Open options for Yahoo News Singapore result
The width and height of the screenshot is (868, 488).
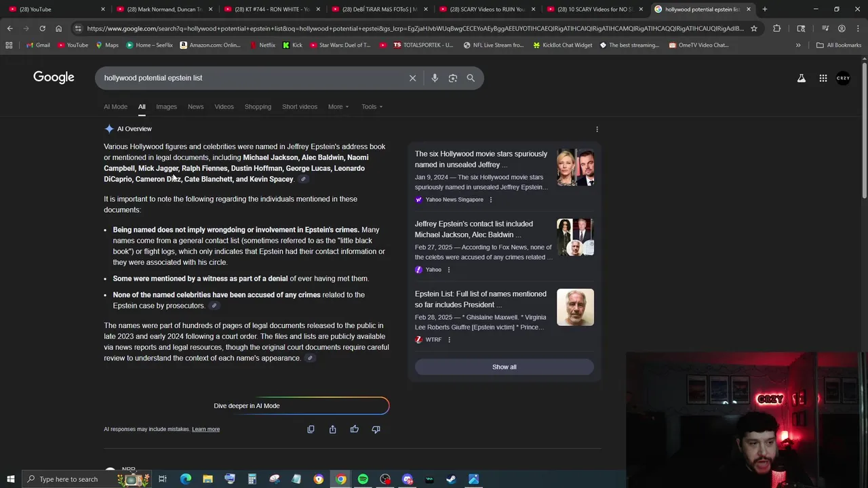point(491,200)
